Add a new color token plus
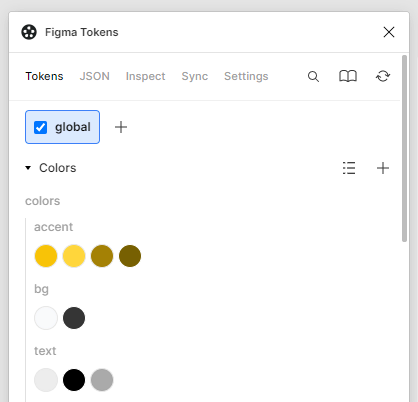This screenshot has height=402, width=418. [383, 168]
